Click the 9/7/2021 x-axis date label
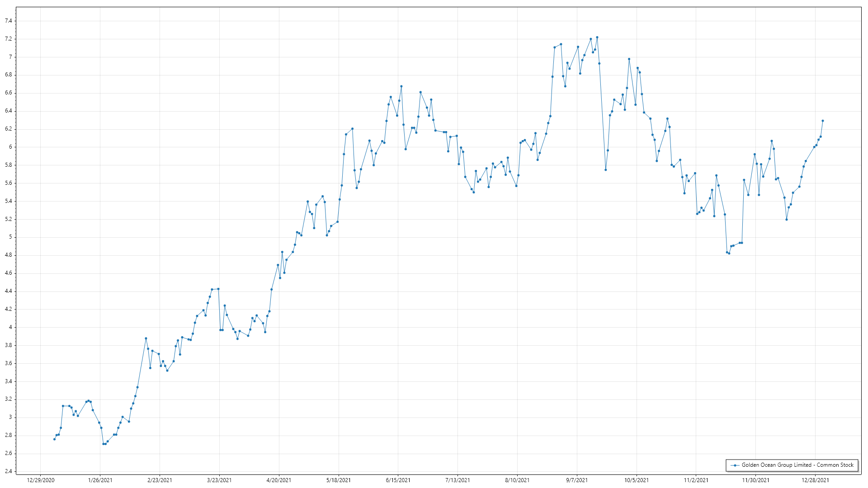Image resolution: width=868 pixels, height=488 pixels. pyautogui.click(x=577, y=480)
